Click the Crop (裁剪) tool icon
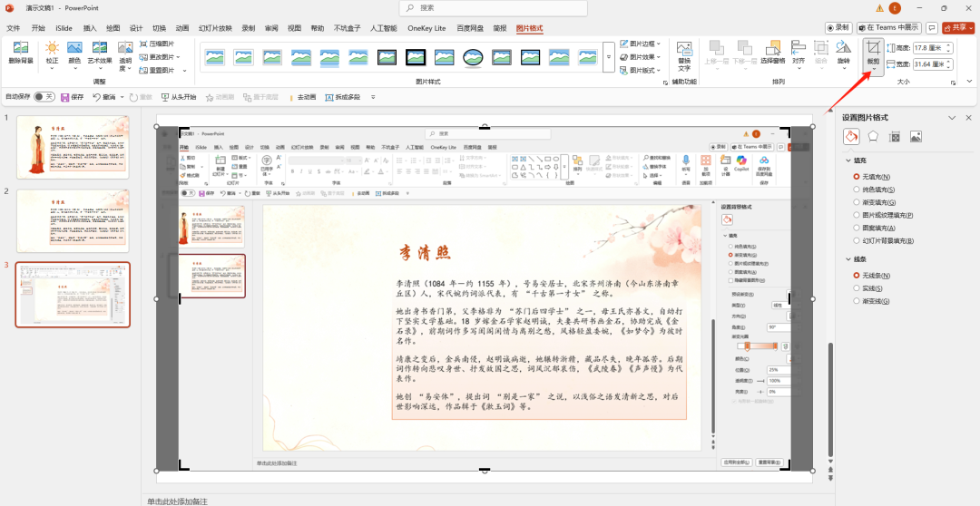This screenshot has height=506, width=980. click(x=873, y=50)
